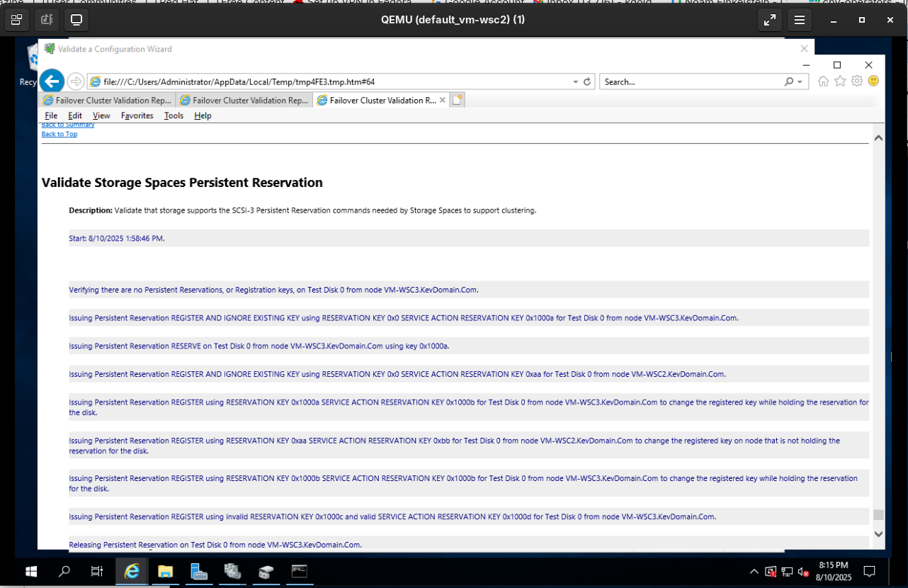Click the Description paragraph about SCSI-3 commands
The width and height of the screenshot is (908, 588).
302,210
